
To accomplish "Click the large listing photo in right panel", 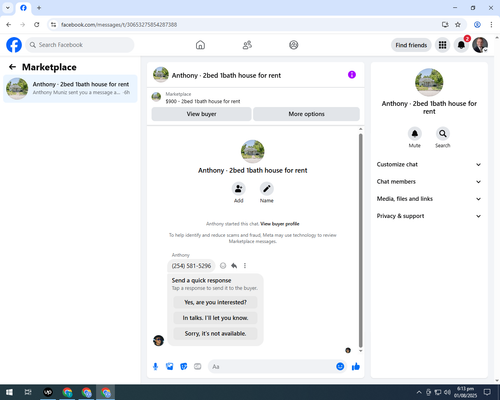I will tap(429, 82).
